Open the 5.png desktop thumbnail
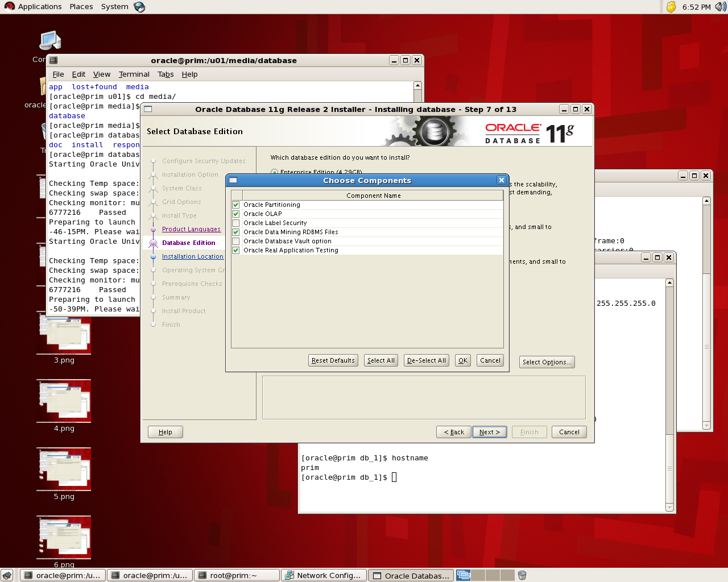The image size is (728, 582). pyautogui.click(x=64, y=470)
